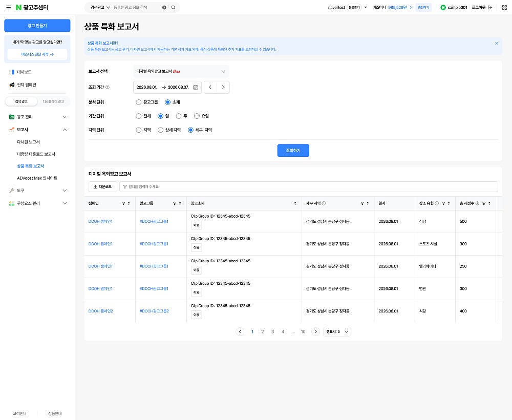Select 광고그룹 analysis unit radio

[138, 102]
